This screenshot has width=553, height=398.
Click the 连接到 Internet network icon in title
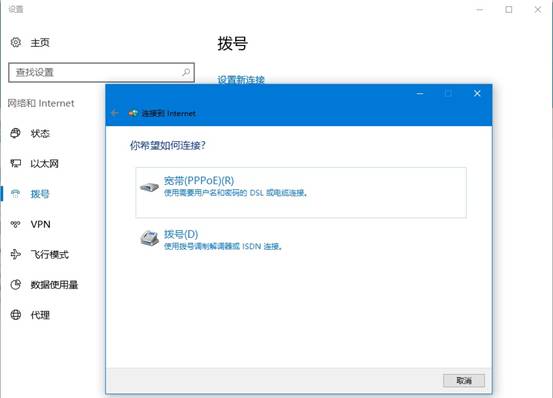[x=133, y=113]
